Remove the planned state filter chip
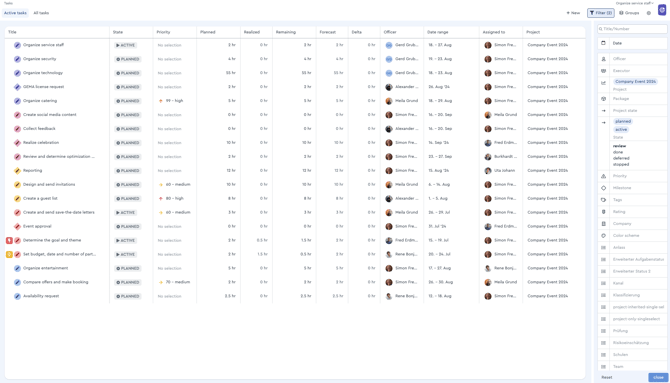 coord(623,121)
